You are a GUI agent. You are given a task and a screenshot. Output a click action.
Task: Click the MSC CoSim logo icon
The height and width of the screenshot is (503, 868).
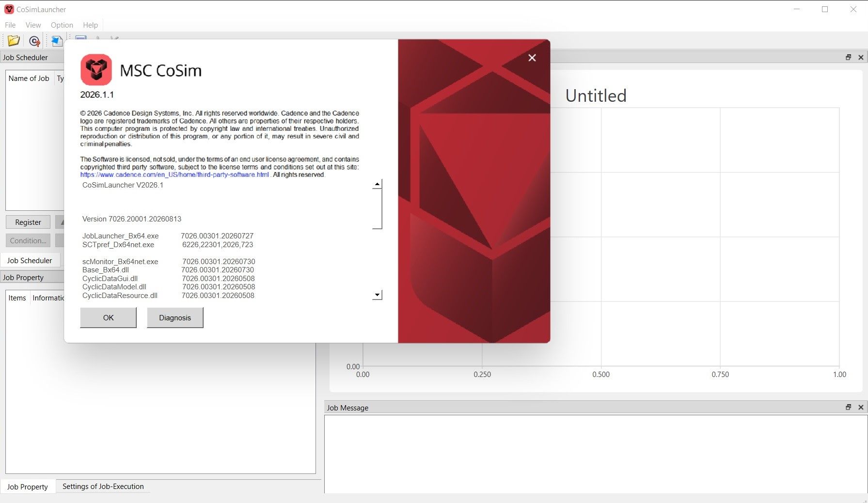[96, 70]
